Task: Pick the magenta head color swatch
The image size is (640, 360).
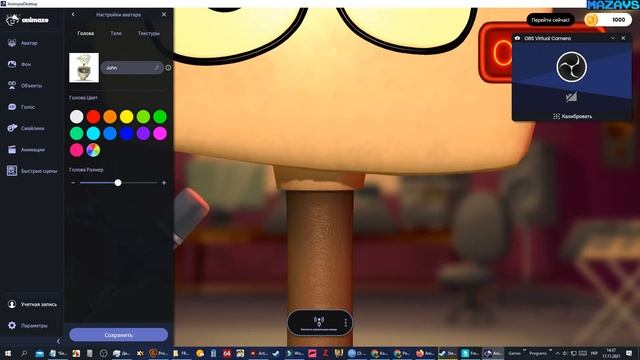Action: point(160,133)
